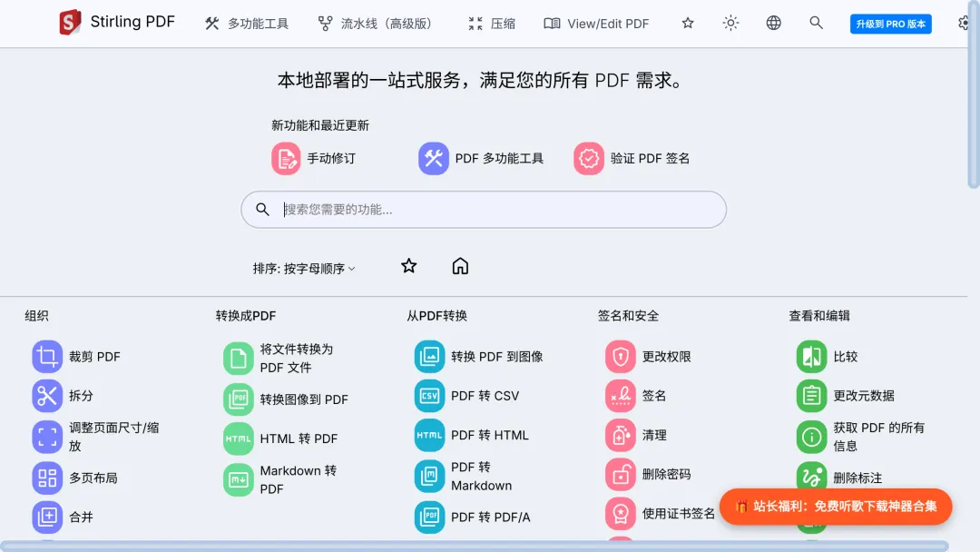Viewport: 980px width, 552px height.
Task: Open the 比较 compare icon
Action: point(812,356)
